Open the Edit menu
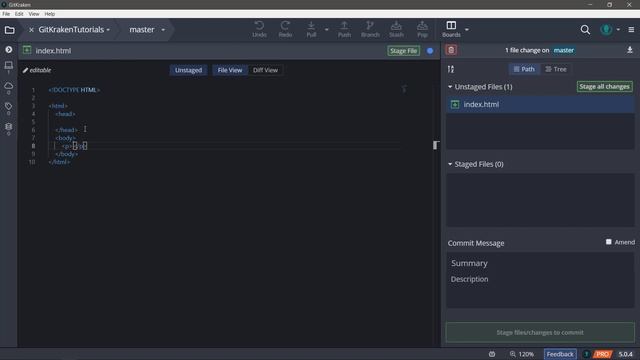This screenshot has height=360, width=640. coord(19,14)
